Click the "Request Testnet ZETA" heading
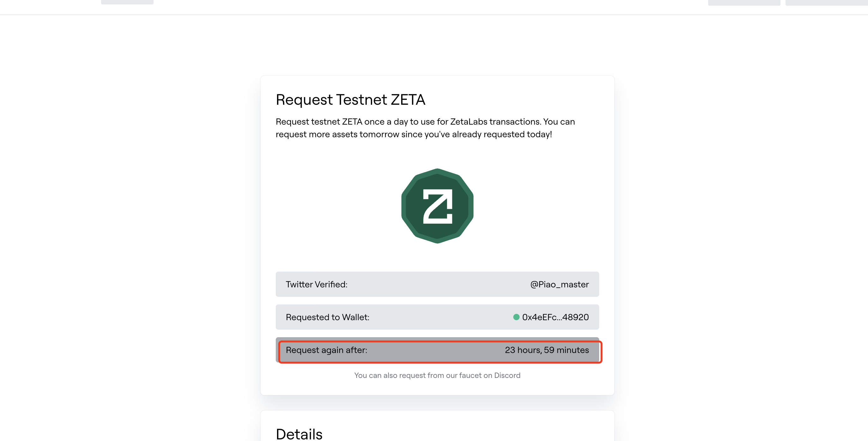Image resolution: width=868 pixels, height=441 pixels. 350,100
